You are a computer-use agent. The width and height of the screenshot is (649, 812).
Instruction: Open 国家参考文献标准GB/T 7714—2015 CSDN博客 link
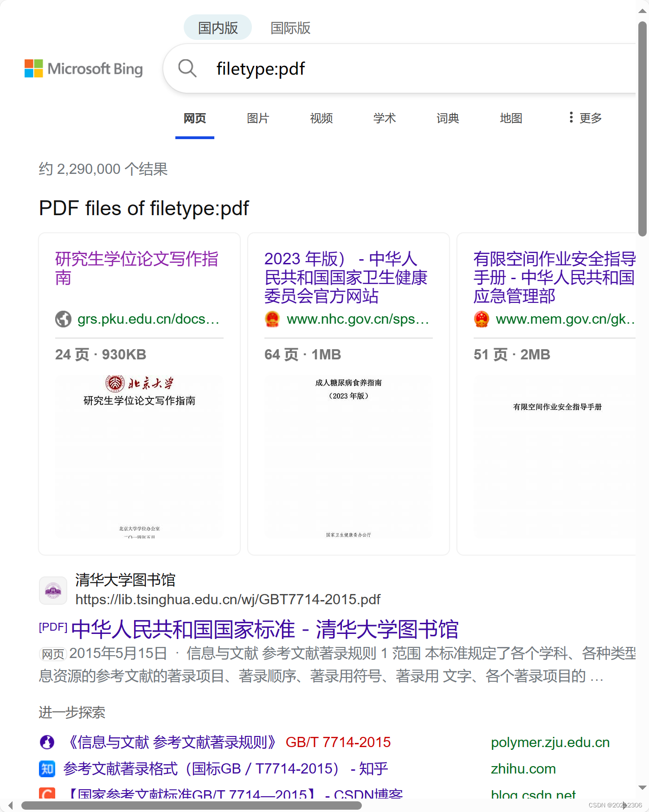coord(233,794)
